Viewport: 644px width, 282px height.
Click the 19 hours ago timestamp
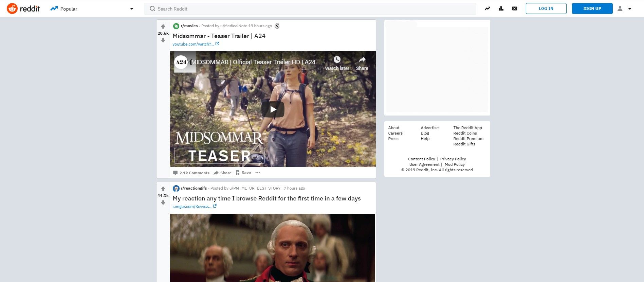point(260,26)
